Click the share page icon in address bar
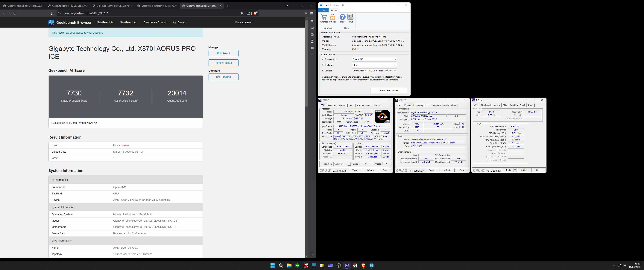This screenshot has width=644, height=270. pos(248,13)
